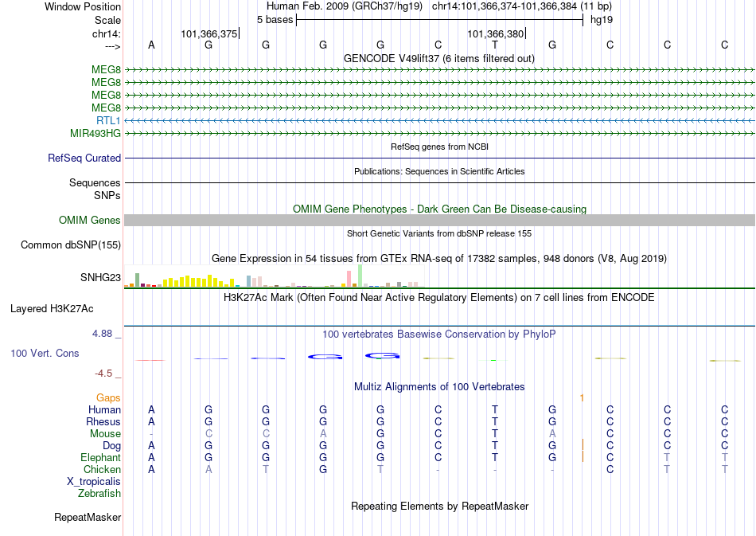Click the pink bar in the SNHG23 expression chart

tap(349, 279)
